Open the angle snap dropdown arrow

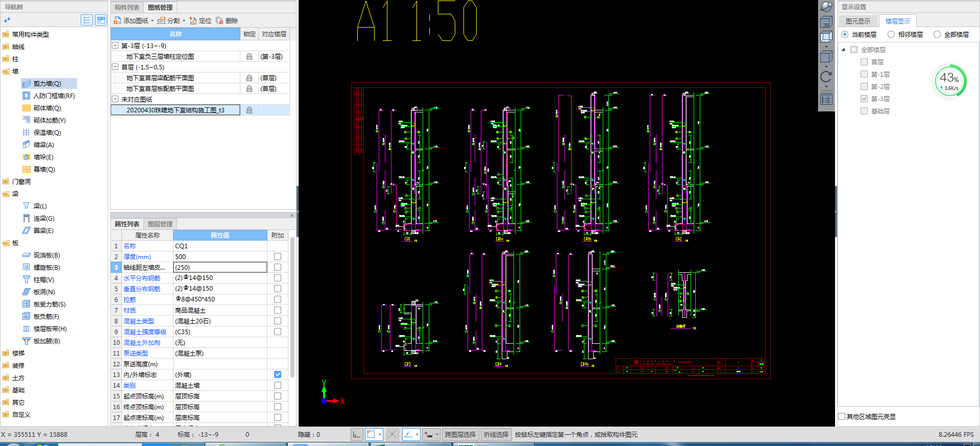point(417,434)
